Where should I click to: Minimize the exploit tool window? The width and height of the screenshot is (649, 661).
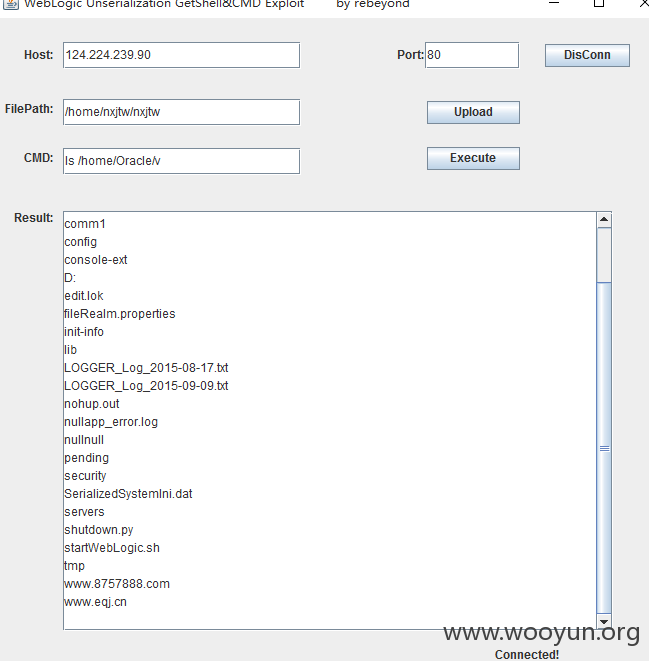tap(554, 3)
